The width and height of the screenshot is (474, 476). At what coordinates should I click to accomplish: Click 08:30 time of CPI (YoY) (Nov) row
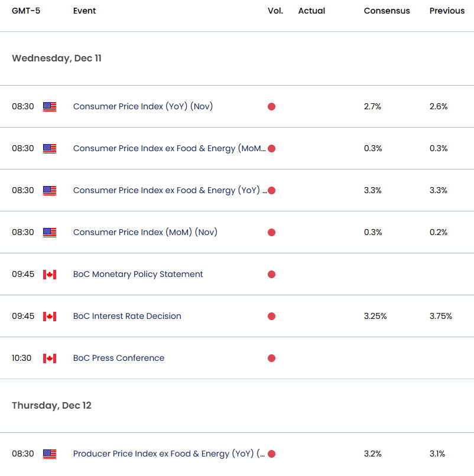coord(23,106)
